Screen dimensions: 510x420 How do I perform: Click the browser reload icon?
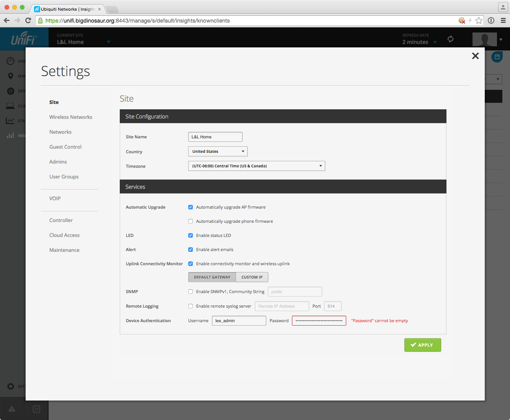tap(28, 21)
